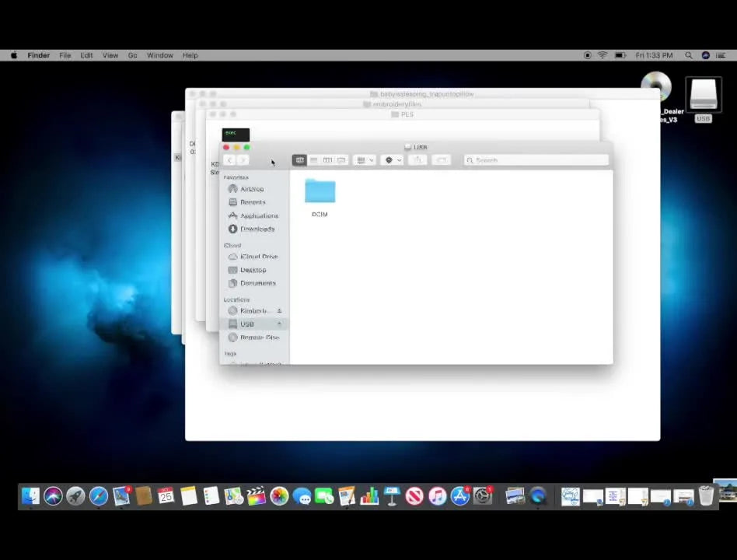The image size is (737, 560).
Task: Open Notes from the Dock
Action: [188, 496]
